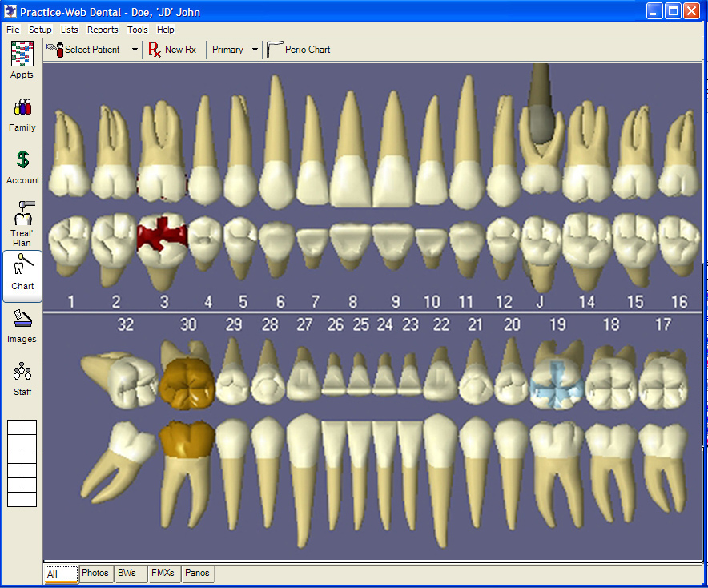Click the Primary toolbar button

[227, 50]
